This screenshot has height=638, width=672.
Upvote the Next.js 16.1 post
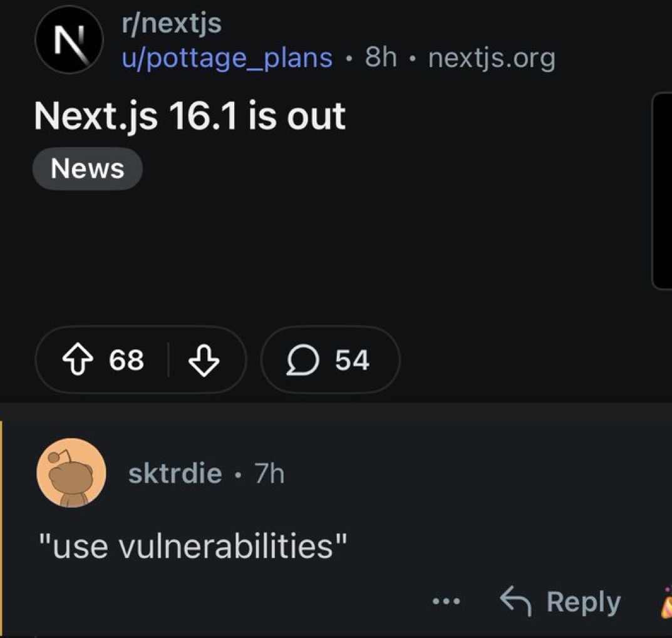77,360
